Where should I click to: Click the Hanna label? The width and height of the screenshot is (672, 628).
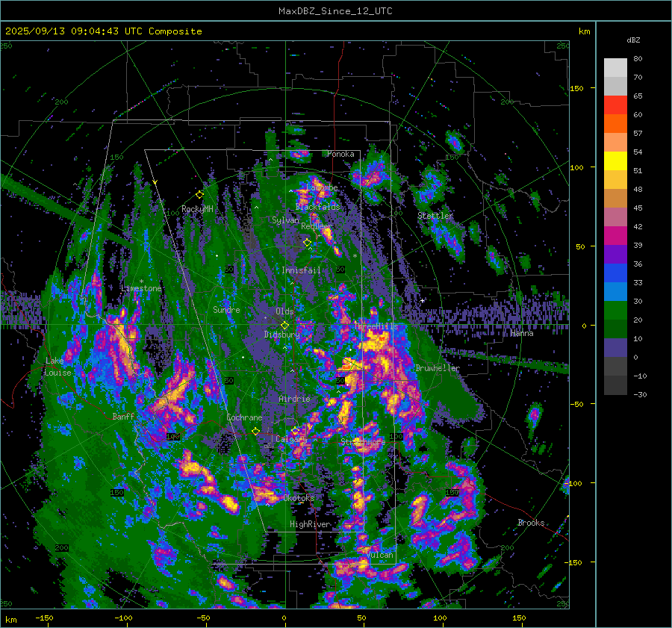522,333
